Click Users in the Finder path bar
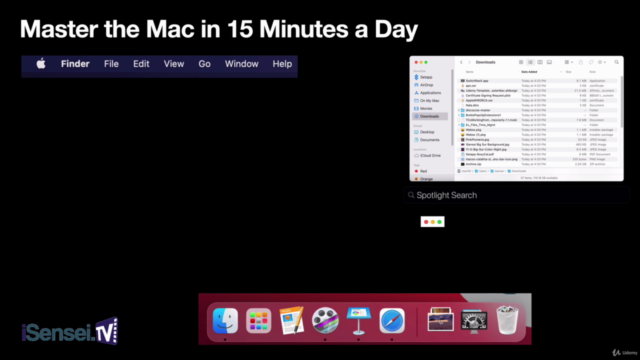The image size is (640, 360). click(x=481, y=171)
